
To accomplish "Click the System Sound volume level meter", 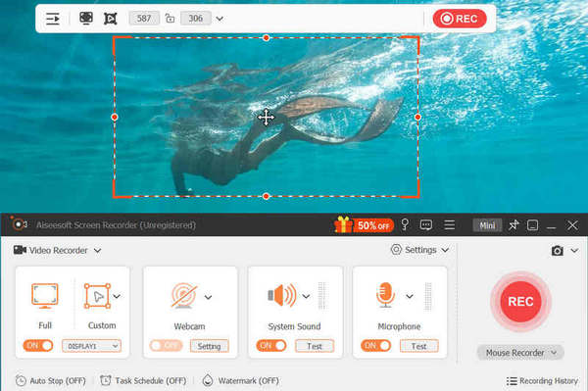I will (x=322, y=296).
